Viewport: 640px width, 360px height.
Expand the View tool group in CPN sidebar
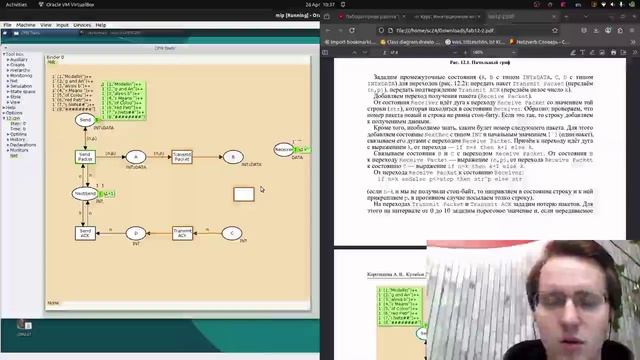click(x=8, y=102)
